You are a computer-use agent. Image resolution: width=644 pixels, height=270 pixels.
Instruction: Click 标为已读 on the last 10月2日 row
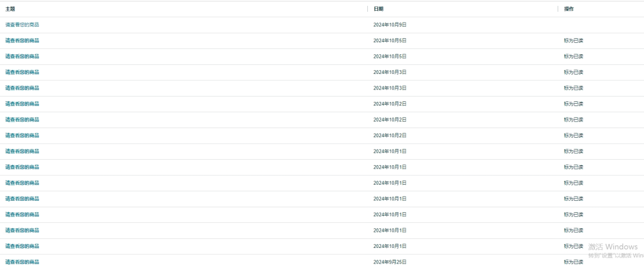[574, 135]
